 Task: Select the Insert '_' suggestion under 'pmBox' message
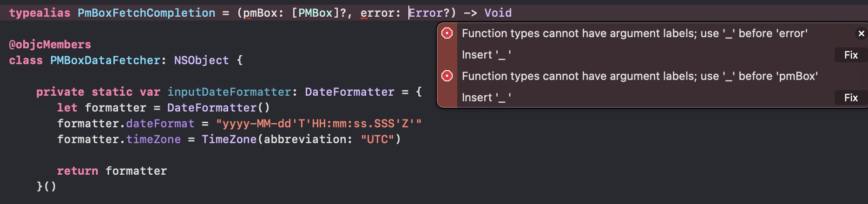click(x=487, y=98)
